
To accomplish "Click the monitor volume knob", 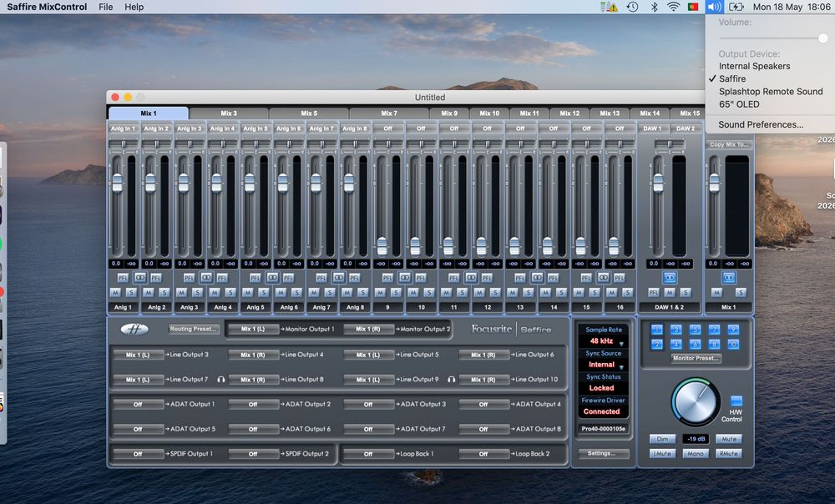I will coord(695,402).
